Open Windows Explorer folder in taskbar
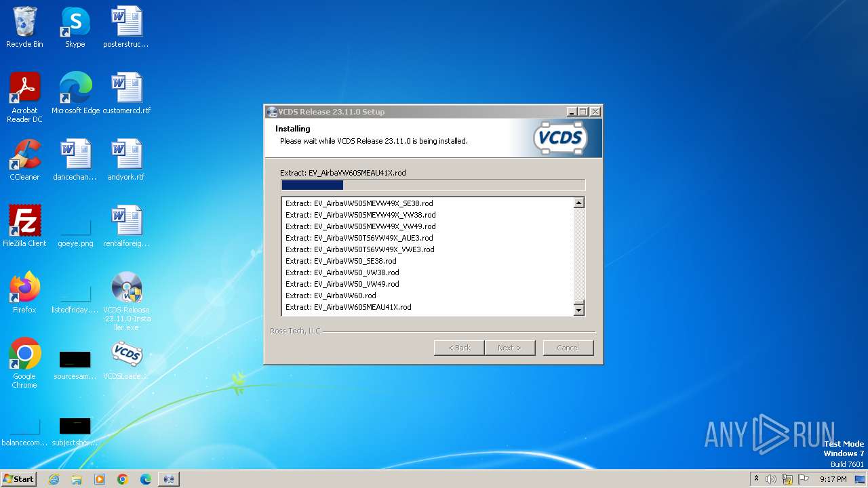868x488 pixels. 77,479
